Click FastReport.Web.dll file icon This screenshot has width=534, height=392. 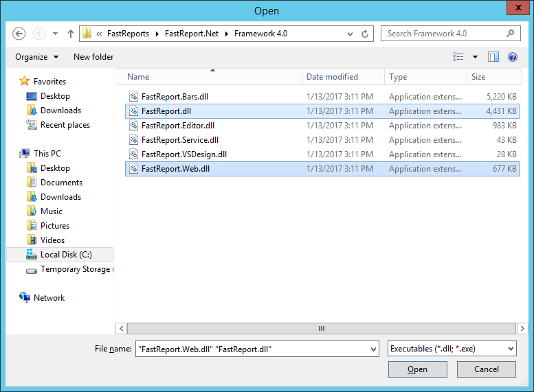(134, 169)
